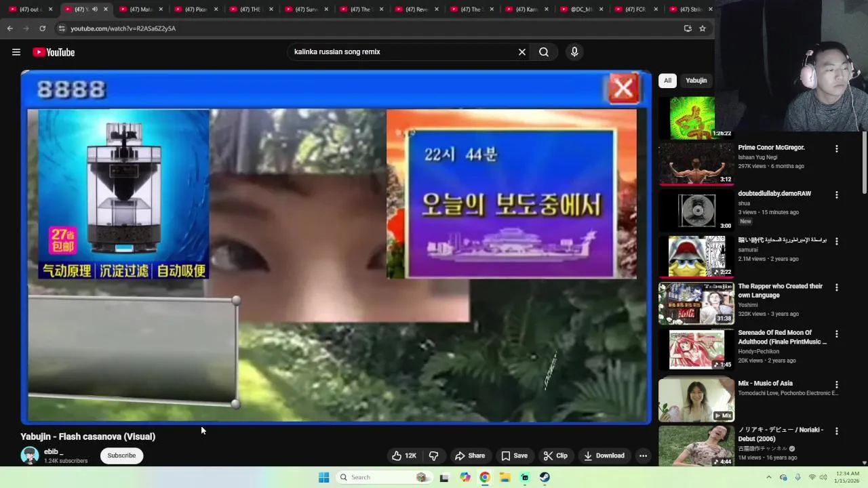Open the video title 'Yabujin - Flash casanova (Visual)'
The width and height of the screenshot is (868, 488).
click(x=88, y=436)
